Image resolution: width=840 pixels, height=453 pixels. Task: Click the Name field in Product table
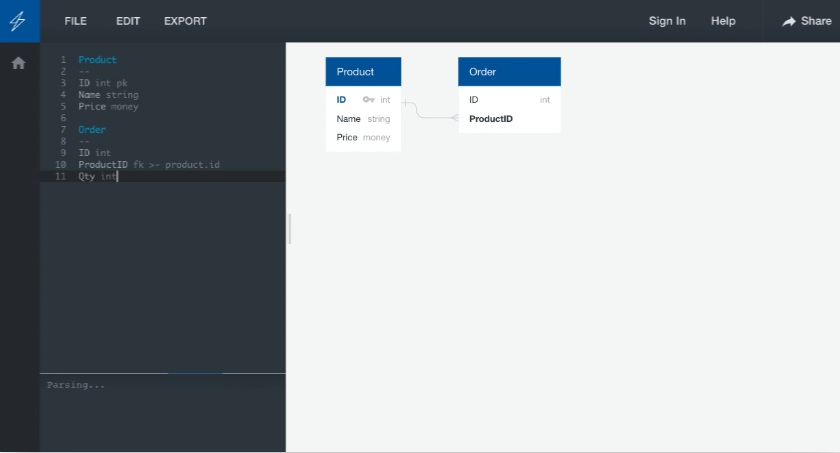(348, 119)
